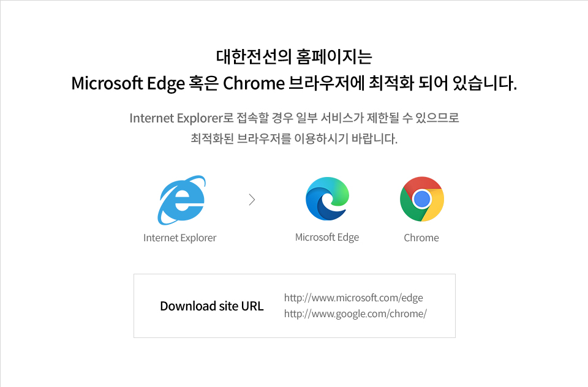Open the google.com/chrome download link
This screenshot has height=387, width=588.
355,314
